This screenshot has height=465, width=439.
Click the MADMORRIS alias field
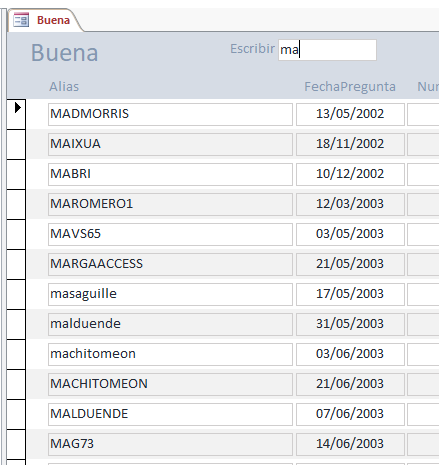point(170,114)
